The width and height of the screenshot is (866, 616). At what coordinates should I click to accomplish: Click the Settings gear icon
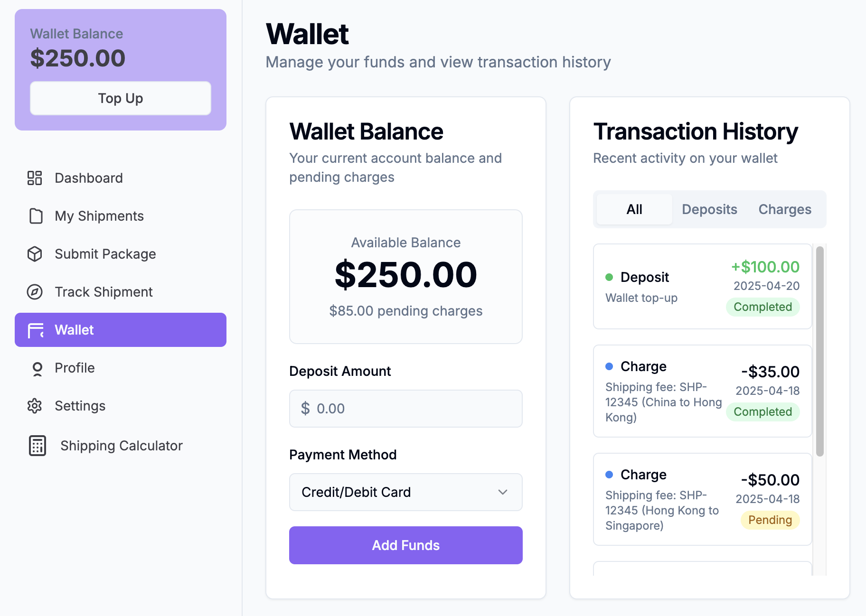tap(35, 406)
